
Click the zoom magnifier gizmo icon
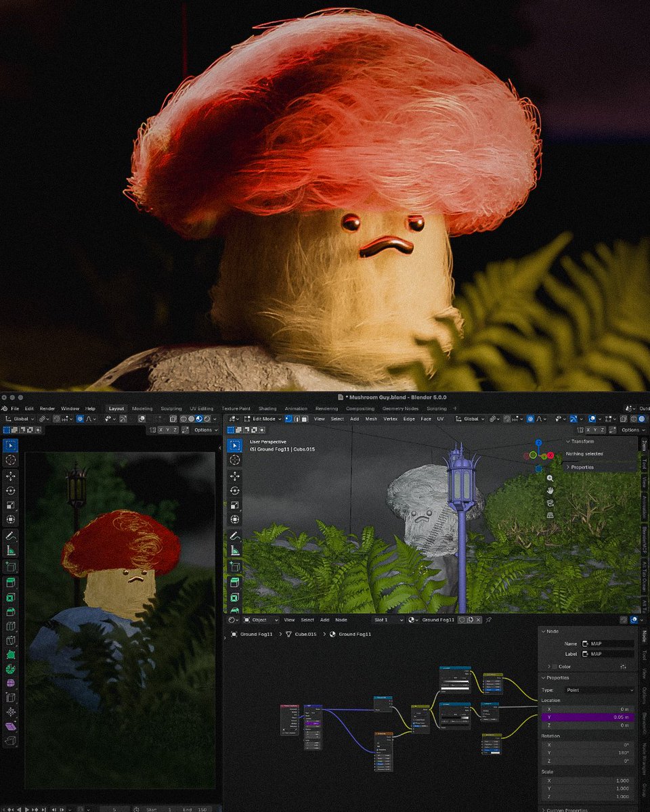[x=550, y=478]
